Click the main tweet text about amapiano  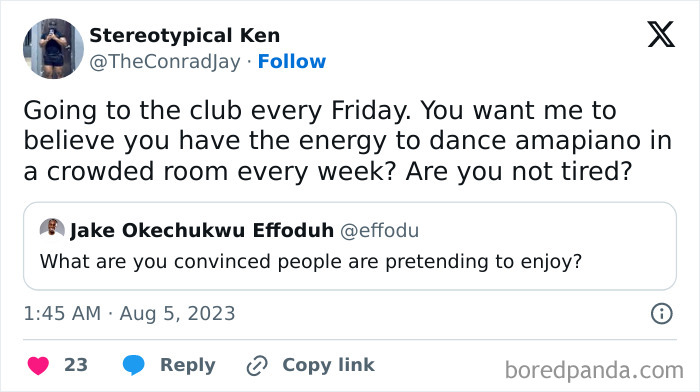click(x=347, y=141)
